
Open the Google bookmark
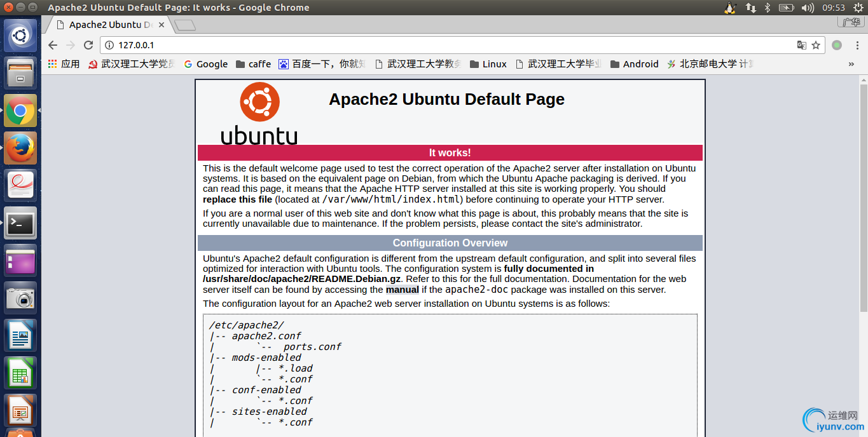tap(205, 64)
